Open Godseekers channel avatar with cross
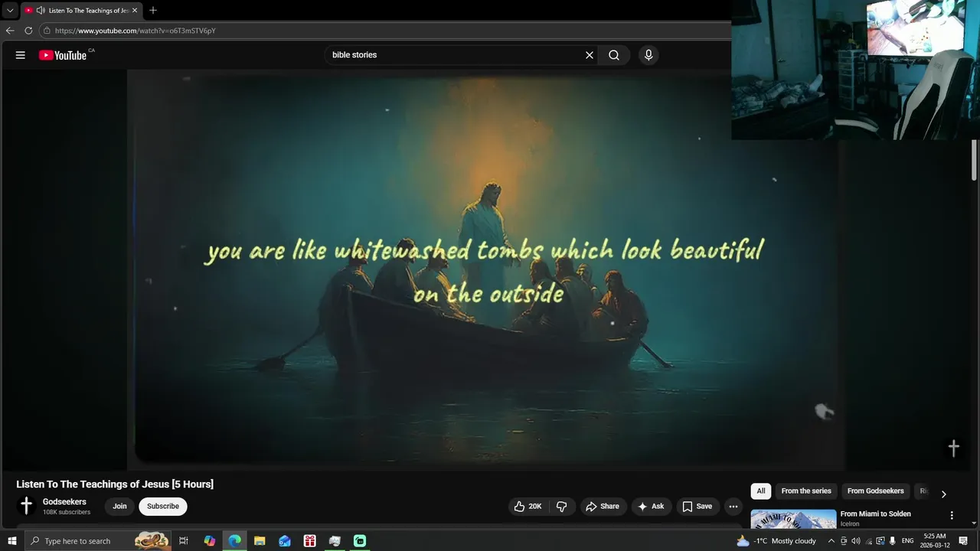The image size is (980, 551). pyautogui.click(x=26, y=506)
